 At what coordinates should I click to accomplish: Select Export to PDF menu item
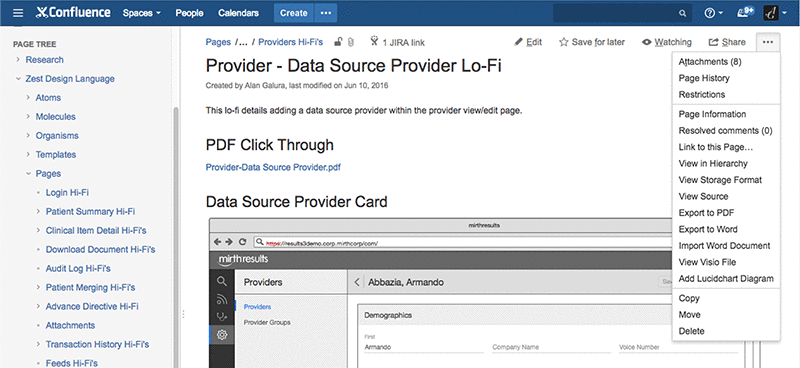click(x=726, y=213)
